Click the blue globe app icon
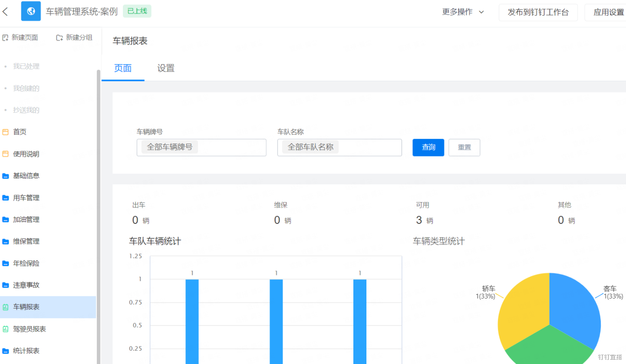The height and width of the screenshot is (364, 626). (x=31, y=11)
